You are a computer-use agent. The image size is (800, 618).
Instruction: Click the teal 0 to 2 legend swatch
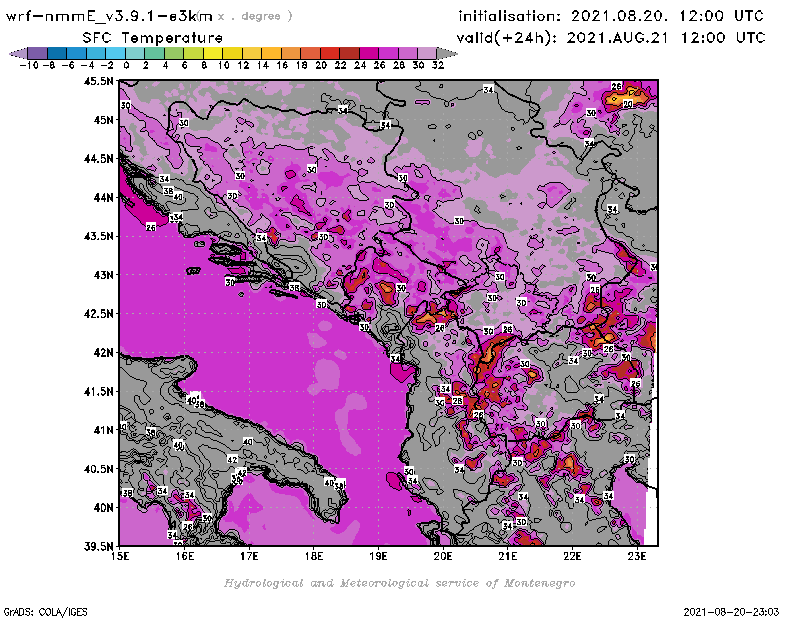(x=135, y=53)
